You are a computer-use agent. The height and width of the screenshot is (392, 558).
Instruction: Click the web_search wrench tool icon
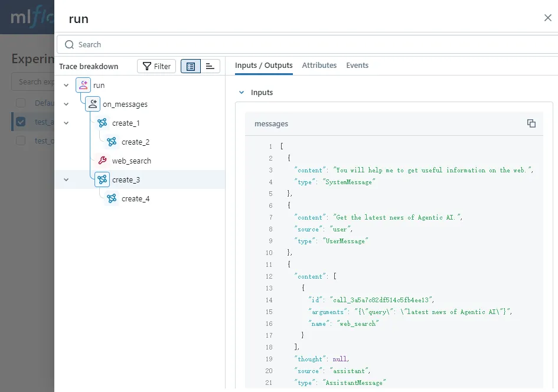coord(103,161)
